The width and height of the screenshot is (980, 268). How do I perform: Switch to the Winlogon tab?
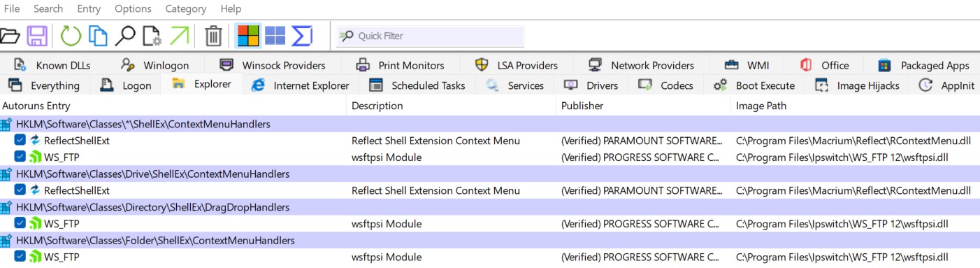pyautogui.click(x=154, y=65)
